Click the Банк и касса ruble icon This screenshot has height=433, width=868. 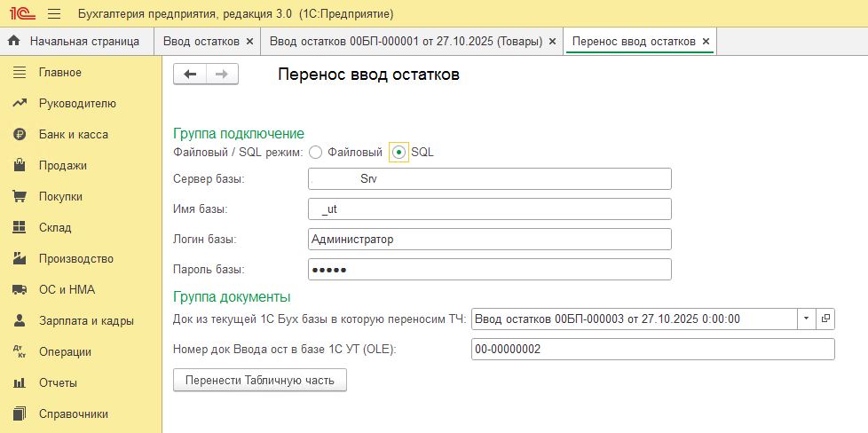coord(20,135)
